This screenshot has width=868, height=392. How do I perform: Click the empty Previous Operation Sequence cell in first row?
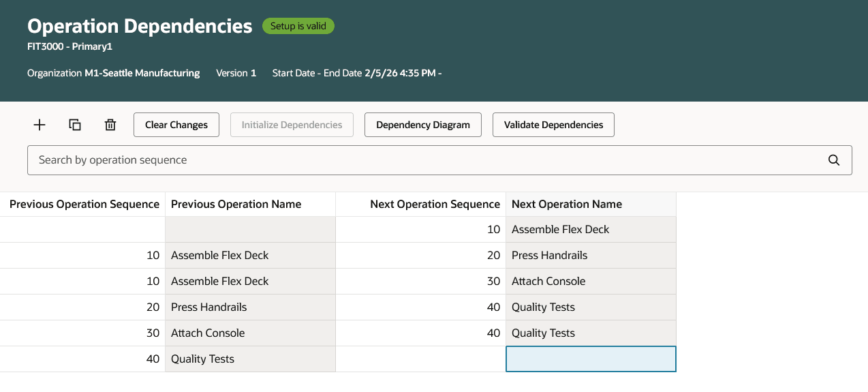(x=82, y=230)
